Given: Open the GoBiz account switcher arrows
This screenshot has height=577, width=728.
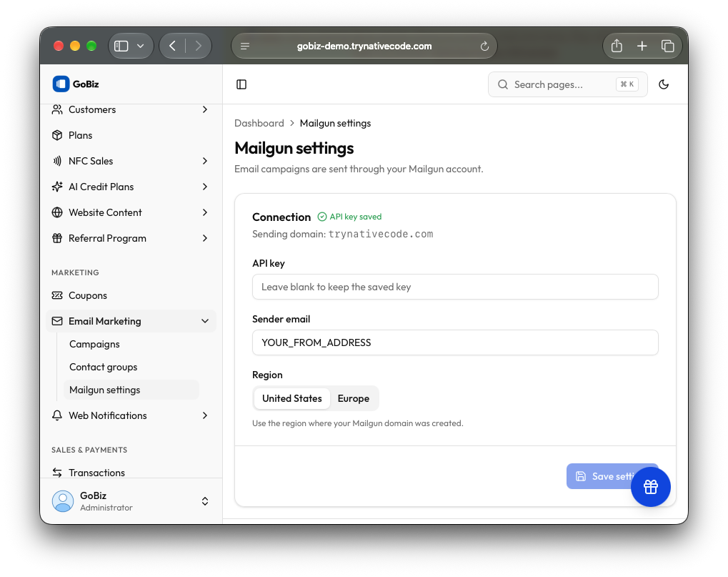Looking at the screenshot, I should (x=205, y=501).
